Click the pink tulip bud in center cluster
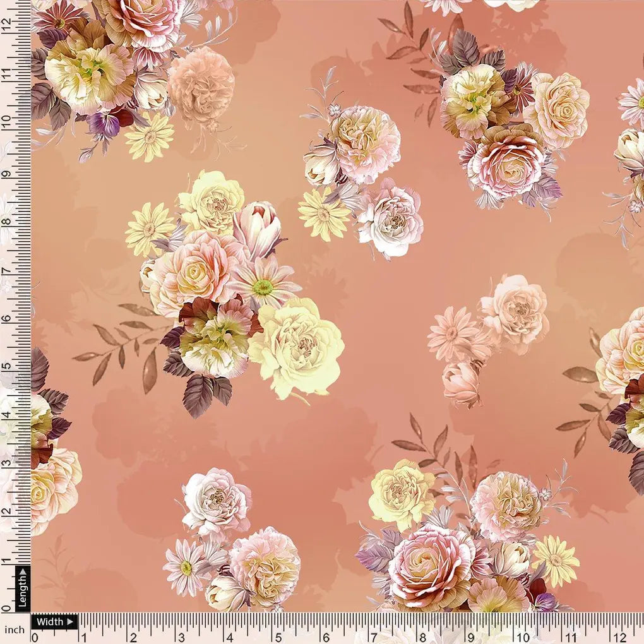This screenshot has width=644, height=644. tap(259, 227)
